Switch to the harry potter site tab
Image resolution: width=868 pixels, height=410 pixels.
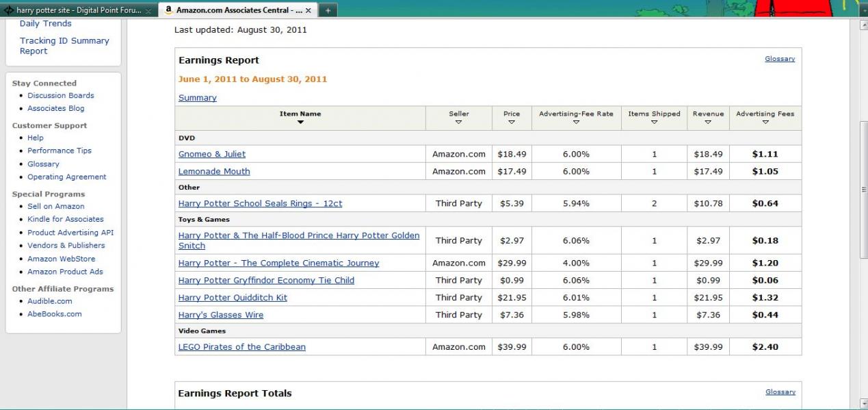pyautogui.click(x=79, y=11)
